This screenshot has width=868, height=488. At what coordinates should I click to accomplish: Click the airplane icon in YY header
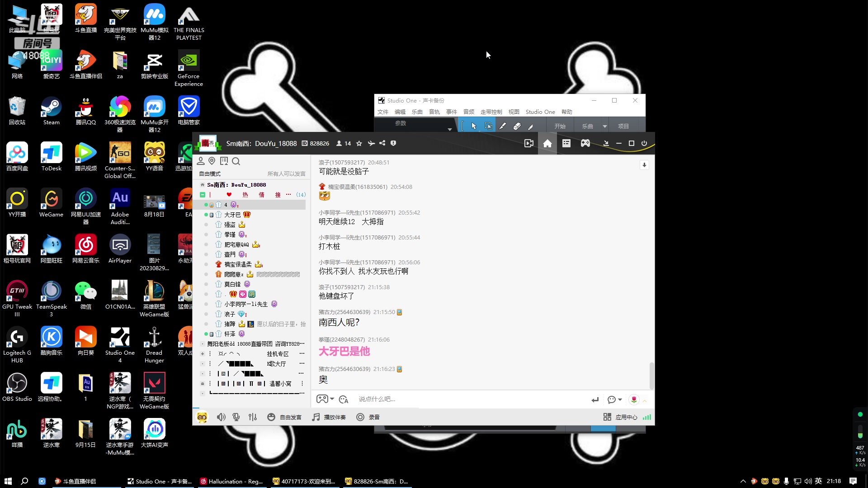pyautogui.click(x=371, y=143)
